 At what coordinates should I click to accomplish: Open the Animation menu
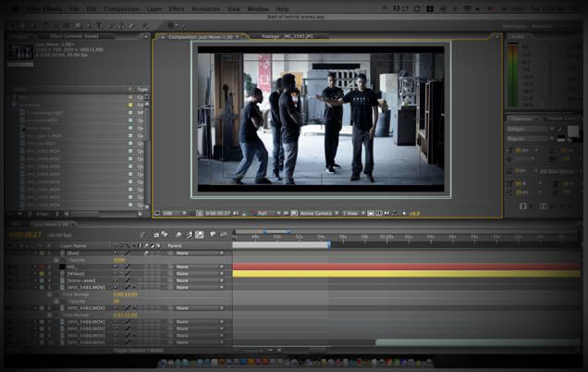pyautogui.click(x=205, y=8)
